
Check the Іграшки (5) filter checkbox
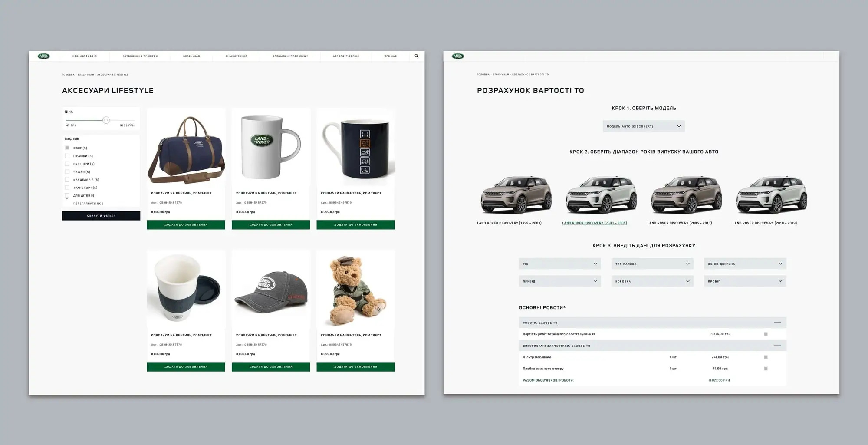[67, 156]
